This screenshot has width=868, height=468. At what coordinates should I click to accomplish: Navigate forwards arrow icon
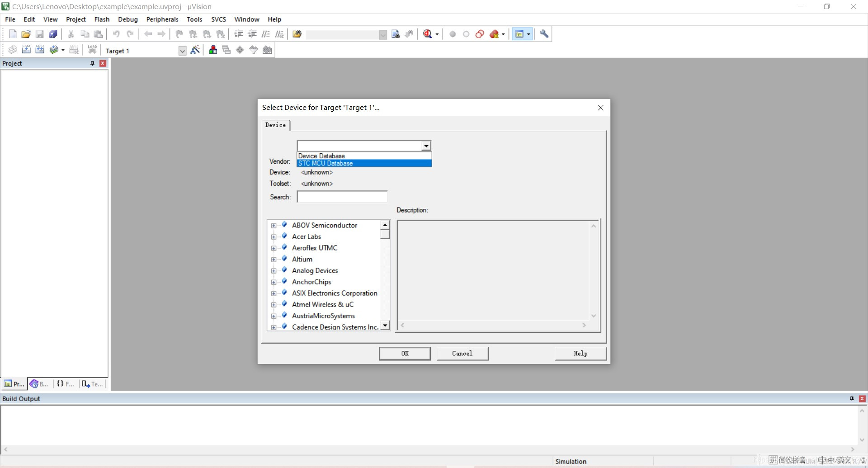(161, 34)
